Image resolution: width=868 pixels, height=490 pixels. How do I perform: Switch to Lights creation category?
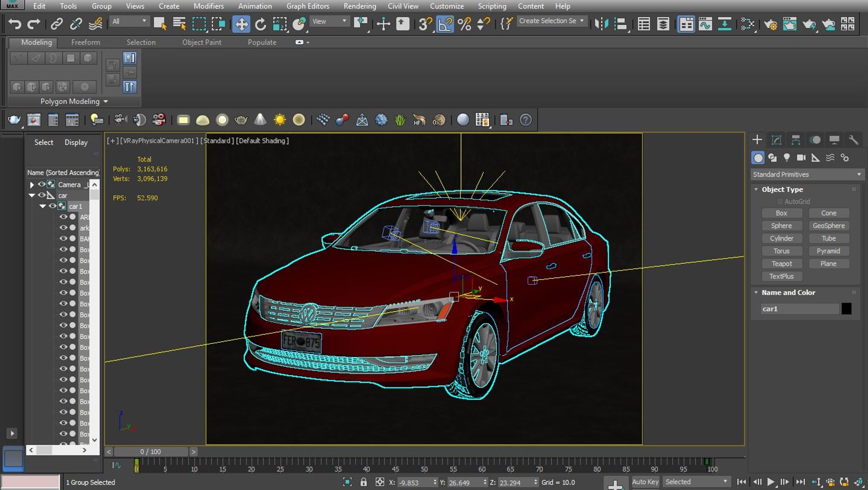tap(787, 158)
